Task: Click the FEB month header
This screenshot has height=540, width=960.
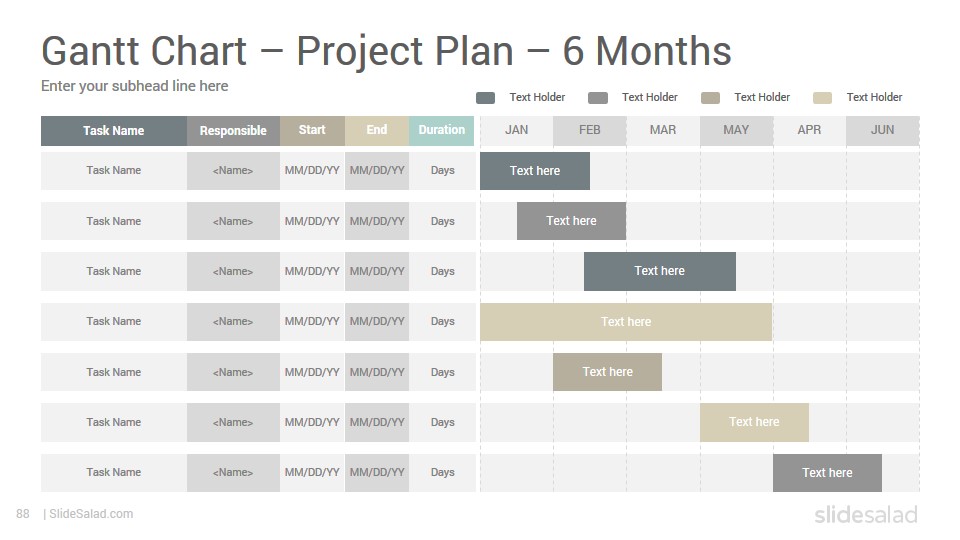Action: pyautogui.click(x=590, y=130)
